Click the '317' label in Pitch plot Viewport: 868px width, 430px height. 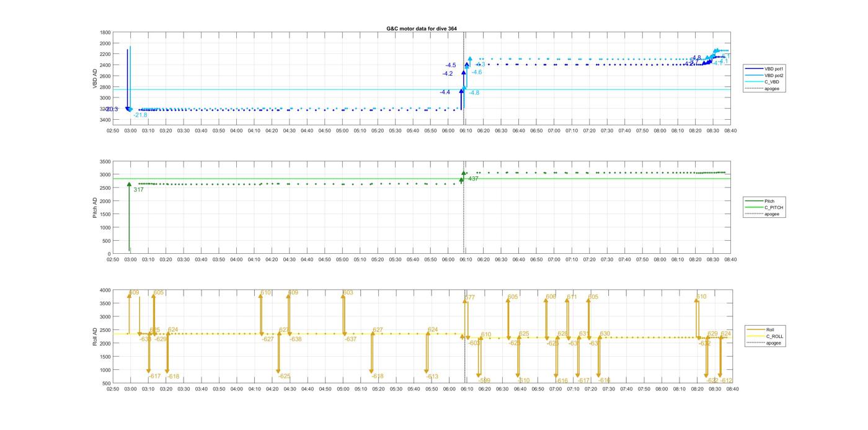coord(139,189)
